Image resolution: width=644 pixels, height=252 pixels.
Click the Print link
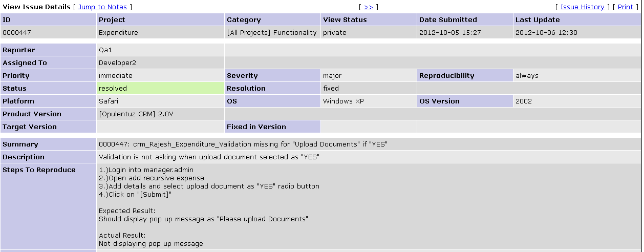point(625,7)
